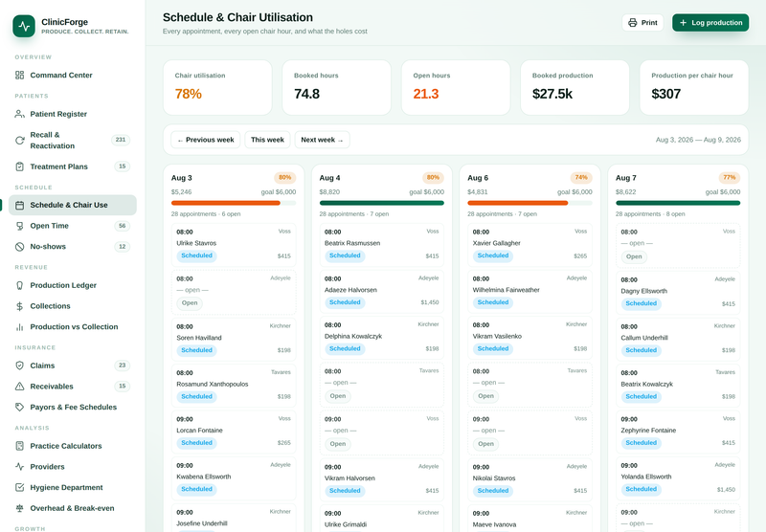Navigate to Production Ledger
The width and height of the screenshot is (766, 532).
(x=73, y=285)
